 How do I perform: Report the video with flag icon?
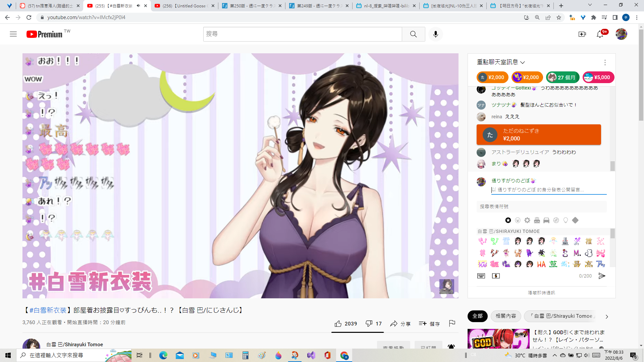pyautogui.click(x=452, y=323)
